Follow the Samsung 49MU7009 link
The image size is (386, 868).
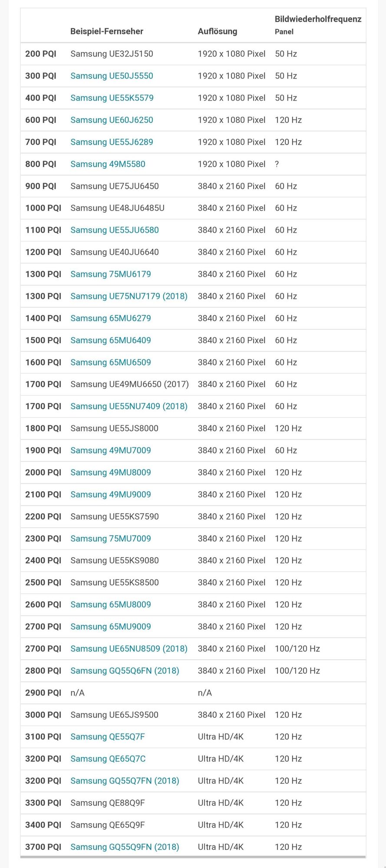(x=111, y=450)
